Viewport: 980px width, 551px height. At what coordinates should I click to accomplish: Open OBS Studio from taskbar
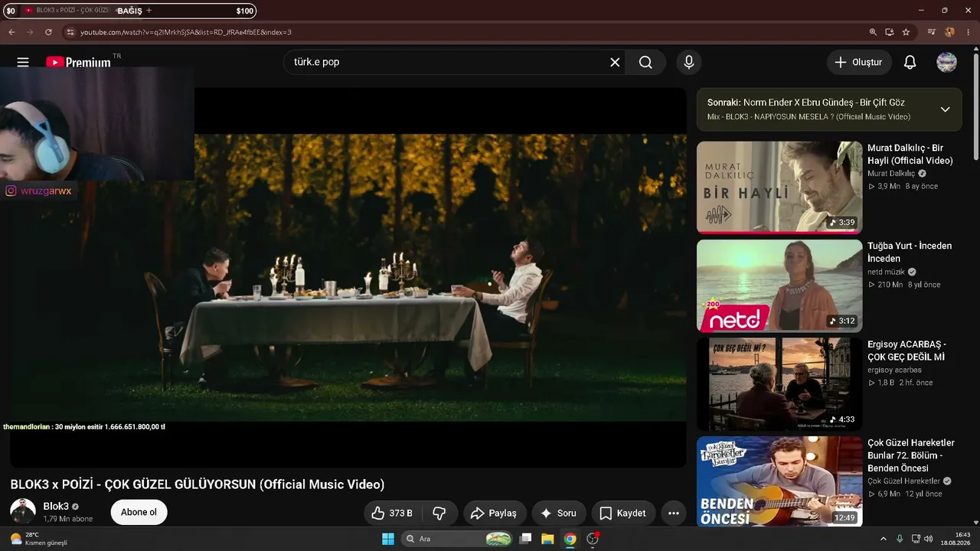(593, 539)
